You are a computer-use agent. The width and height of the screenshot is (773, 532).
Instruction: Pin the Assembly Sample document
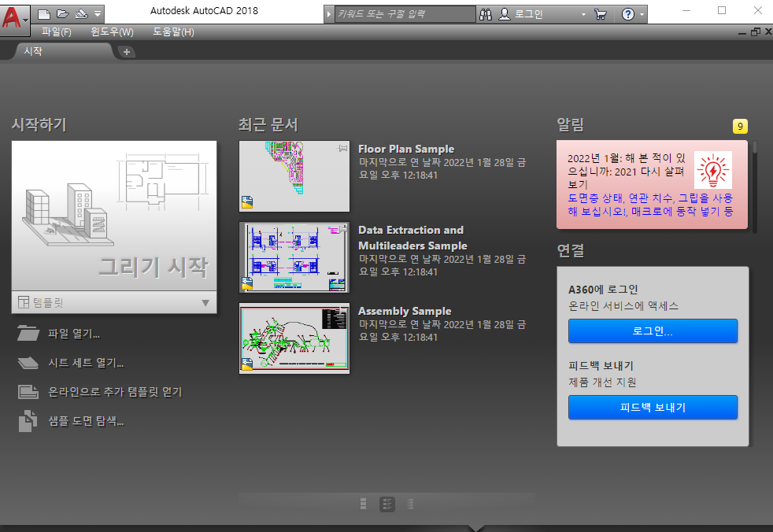pyautogui.click(x=341, y=309)
